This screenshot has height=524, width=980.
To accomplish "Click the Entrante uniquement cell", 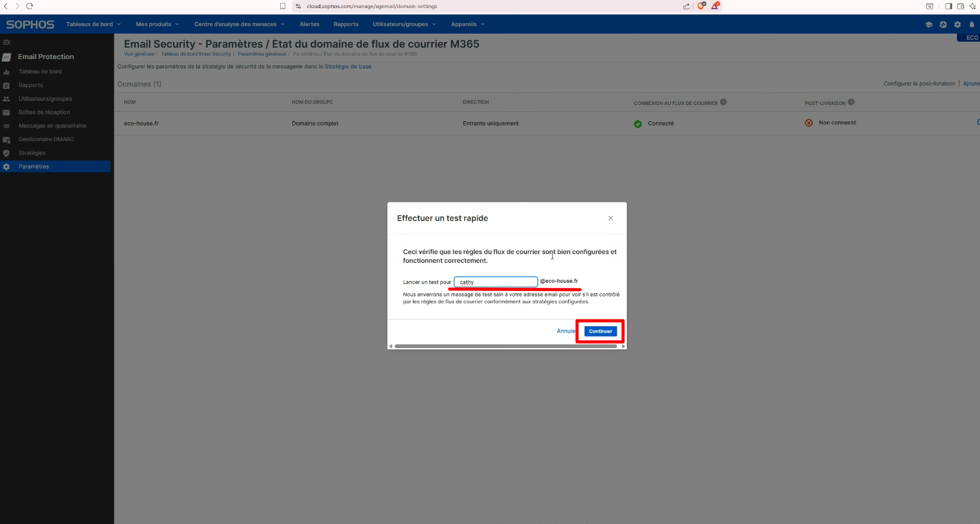I will (491, 123).
